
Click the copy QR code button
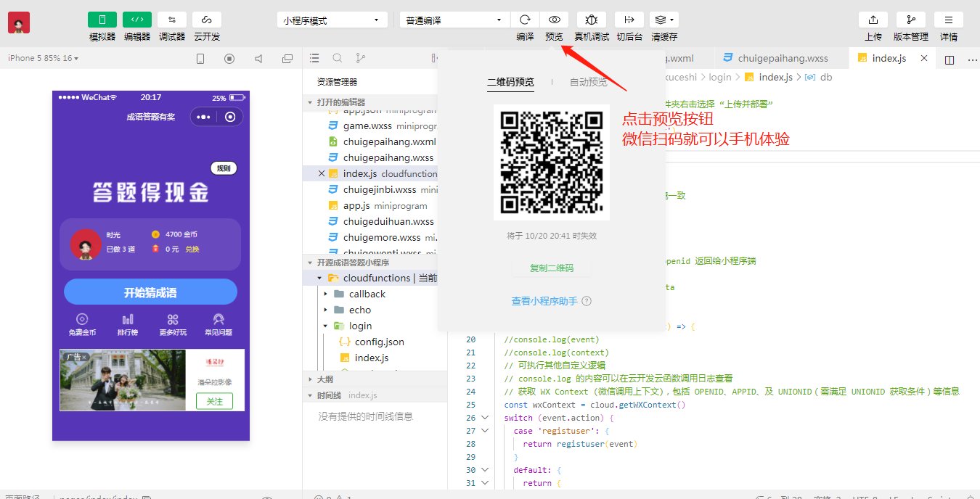click(x=552, y=268)
